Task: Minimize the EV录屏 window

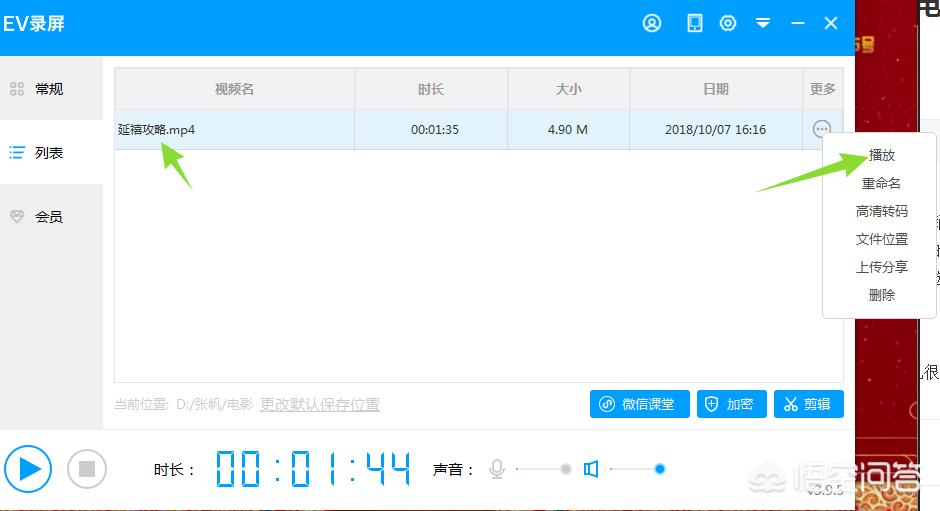Action: pos(797,23)
